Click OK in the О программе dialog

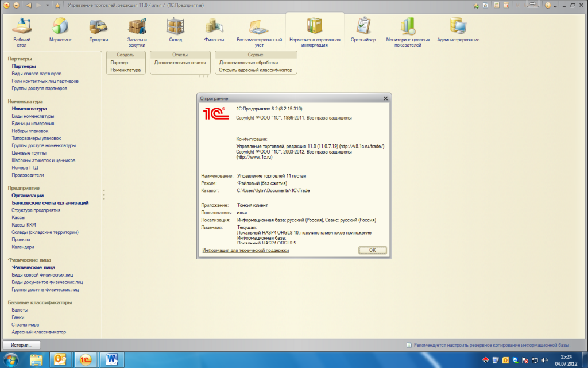click(x=372, y=250)
